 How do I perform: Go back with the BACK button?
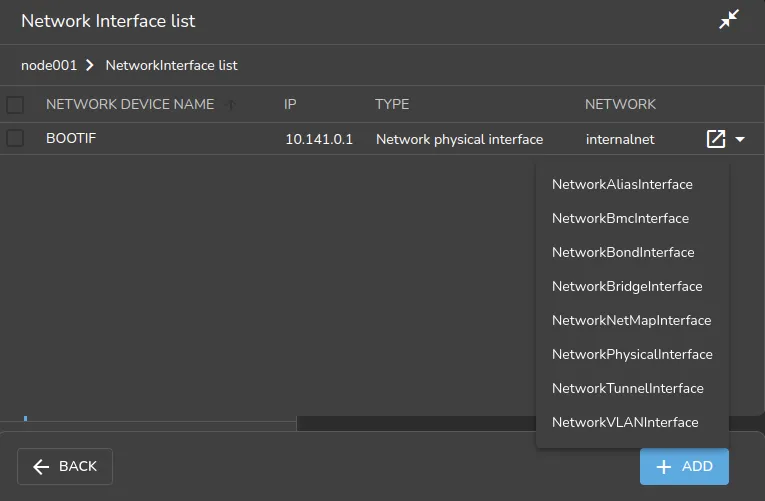click(x=65, y=466)
